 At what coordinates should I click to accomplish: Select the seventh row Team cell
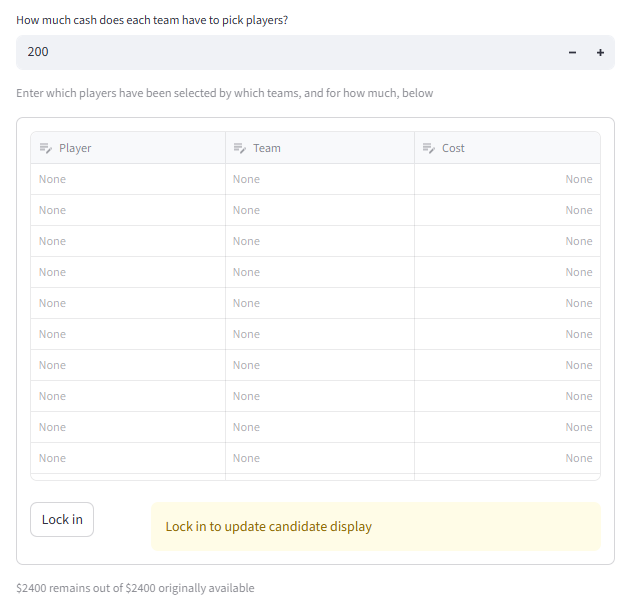pos(320,365)
